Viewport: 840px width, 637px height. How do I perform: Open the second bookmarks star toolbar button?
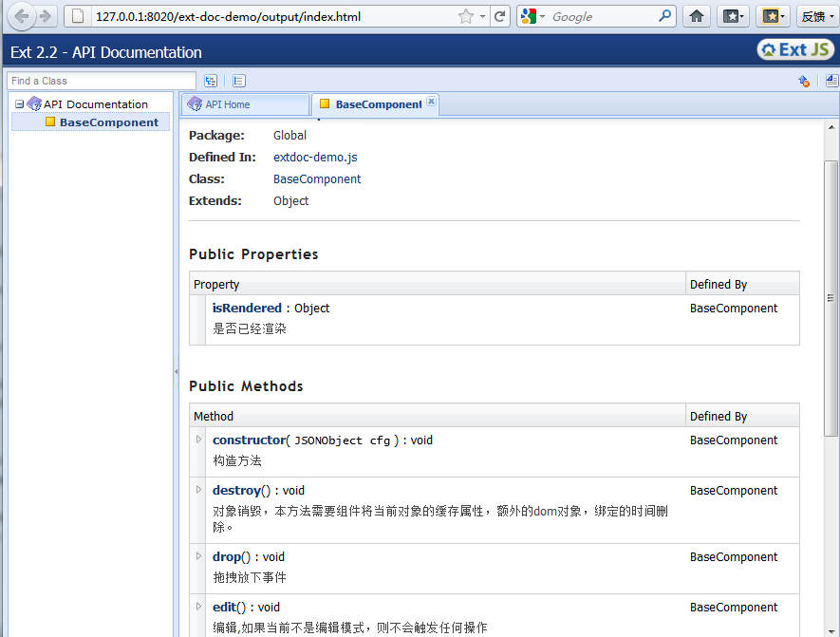(x=773, y=16)
